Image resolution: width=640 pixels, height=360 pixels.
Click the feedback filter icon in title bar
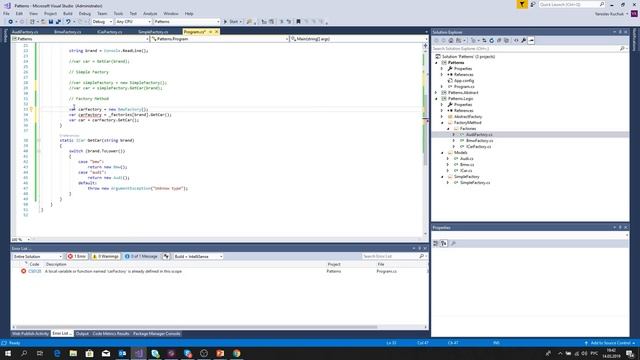pos(522,4)
